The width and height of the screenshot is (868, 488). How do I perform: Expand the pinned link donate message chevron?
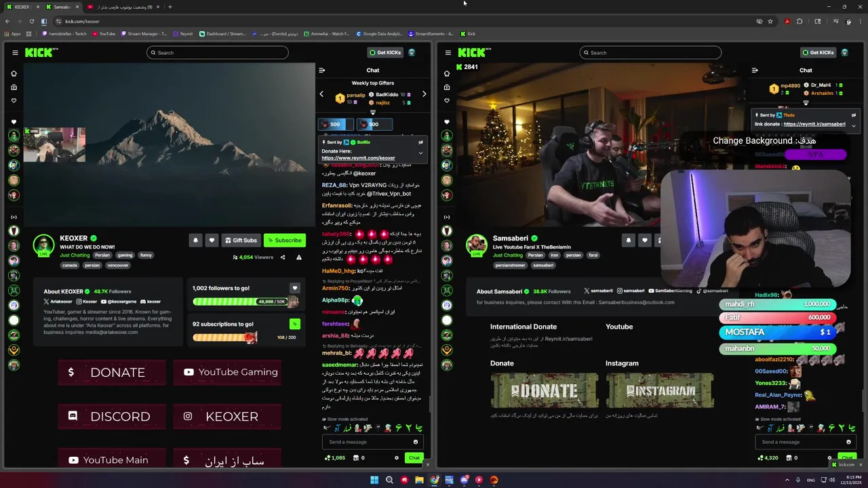[853, 125]
